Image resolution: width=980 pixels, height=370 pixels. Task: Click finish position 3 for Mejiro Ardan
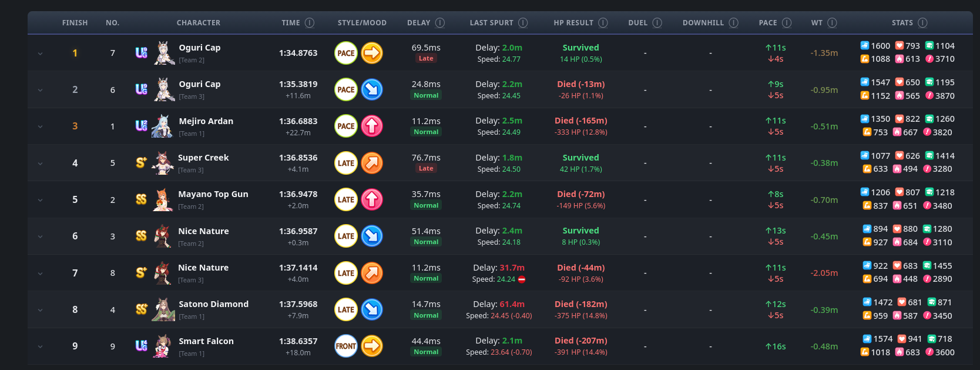75,126
